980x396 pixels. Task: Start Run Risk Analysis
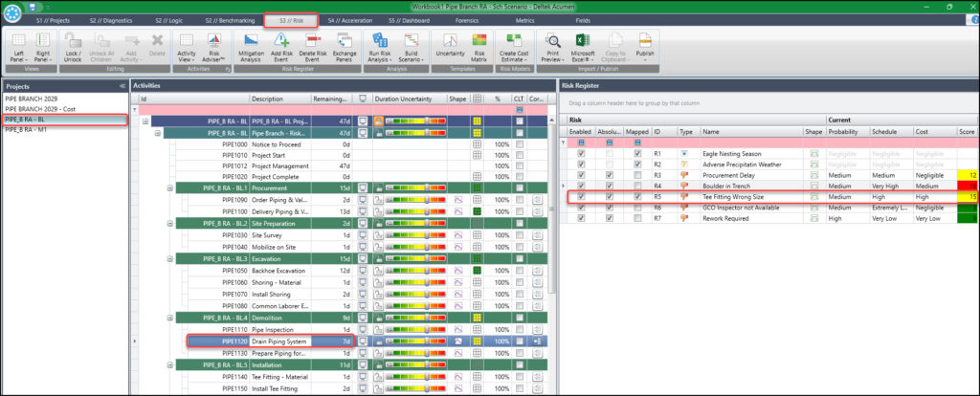point(379,46)
